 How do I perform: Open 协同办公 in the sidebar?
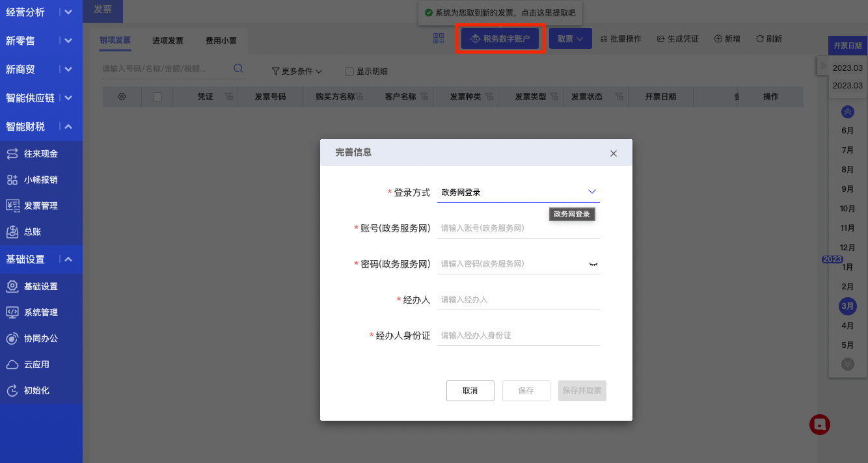[x=42, y=338]
